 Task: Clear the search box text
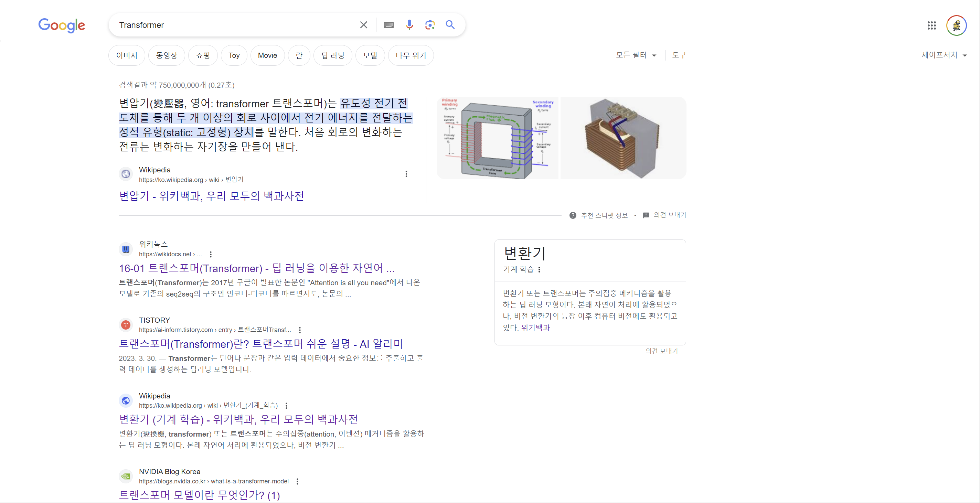[x=363, y=25]
